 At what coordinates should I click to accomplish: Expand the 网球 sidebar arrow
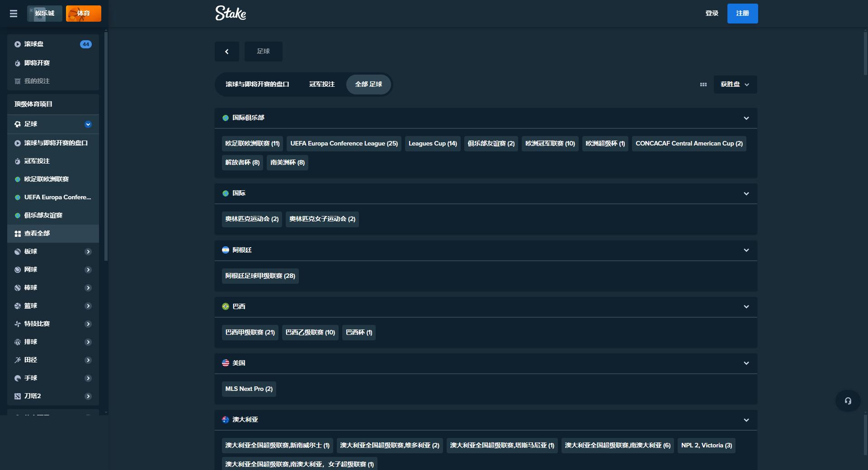(x=88, y=270)
